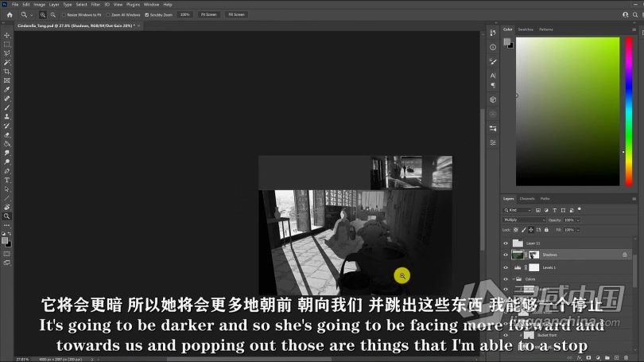Switch to the Paths tab
644x362 pixels.
pos(545,199)
